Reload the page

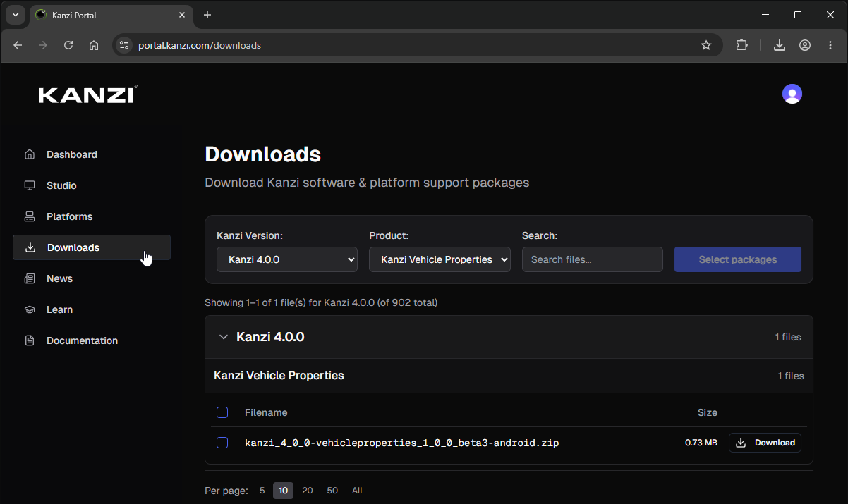[68, 45]
